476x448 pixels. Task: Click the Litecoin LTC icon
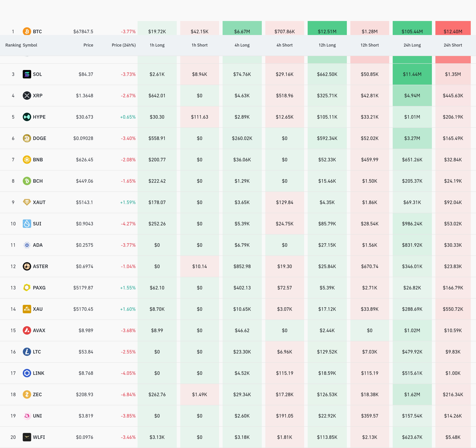click(27, 352)
